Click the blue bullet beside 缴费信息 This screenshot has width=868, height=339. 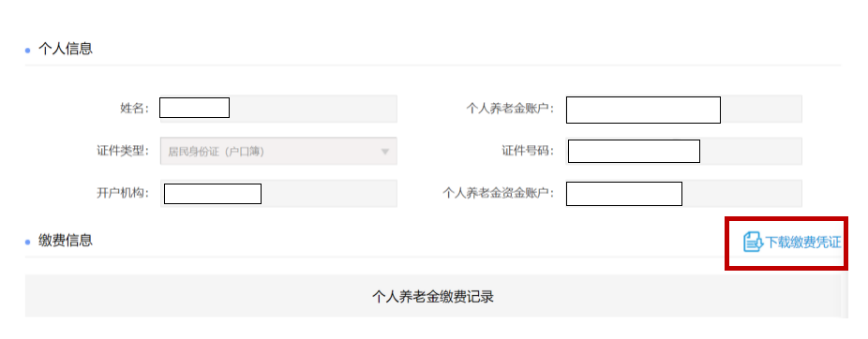[x=28, y=243]
